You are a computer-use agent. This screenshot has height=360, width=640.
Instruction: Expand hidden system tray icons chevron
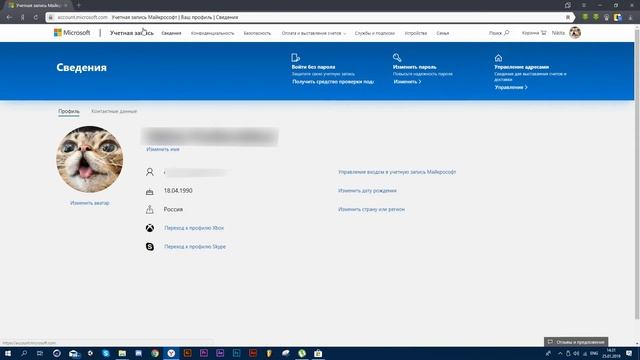560,353
